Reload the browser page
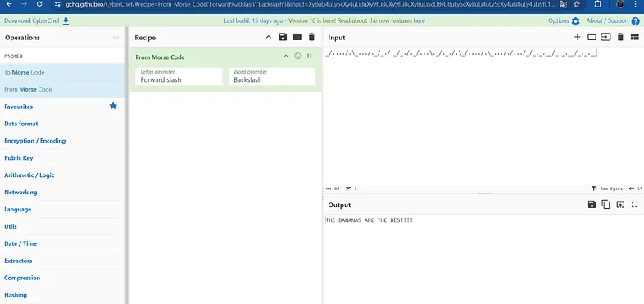This screenshot has height=304, width=644. [39, 4]
